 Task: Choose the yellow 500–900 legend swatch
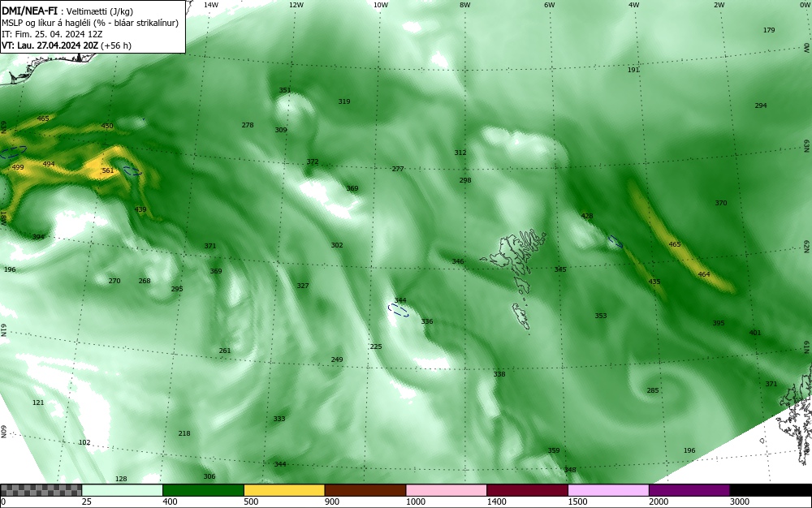click(x=284, y=490)
